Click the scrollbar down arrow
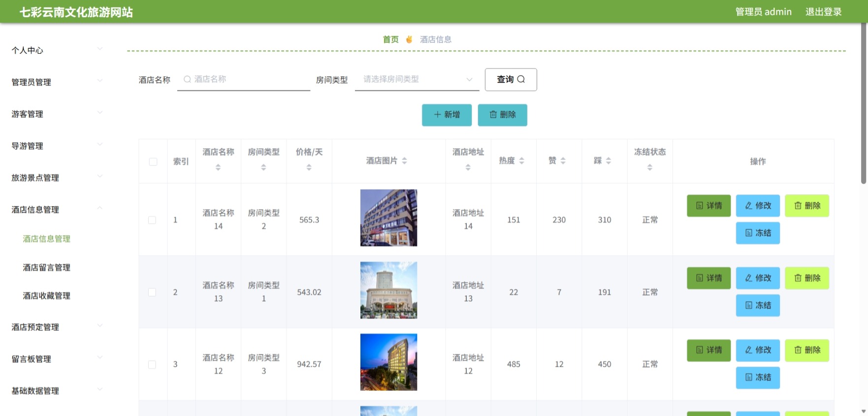 863,412
